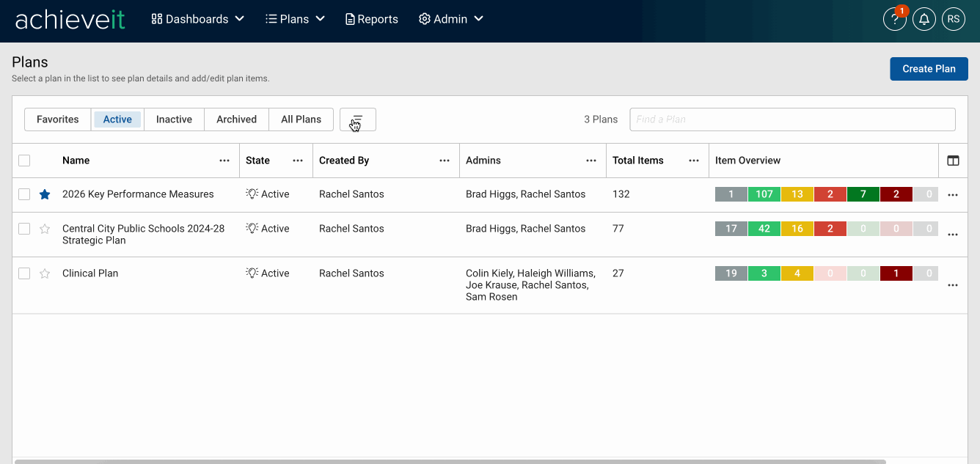Expand the Plans dropdown menu
This screenshot has height=464, width=980.
[x=296, y=19]
